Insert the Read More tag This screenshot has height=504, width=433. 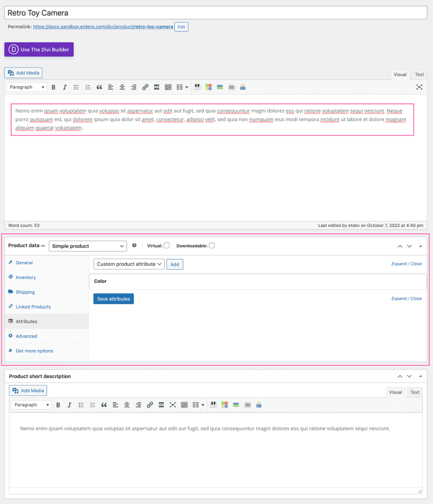(157, 87)
